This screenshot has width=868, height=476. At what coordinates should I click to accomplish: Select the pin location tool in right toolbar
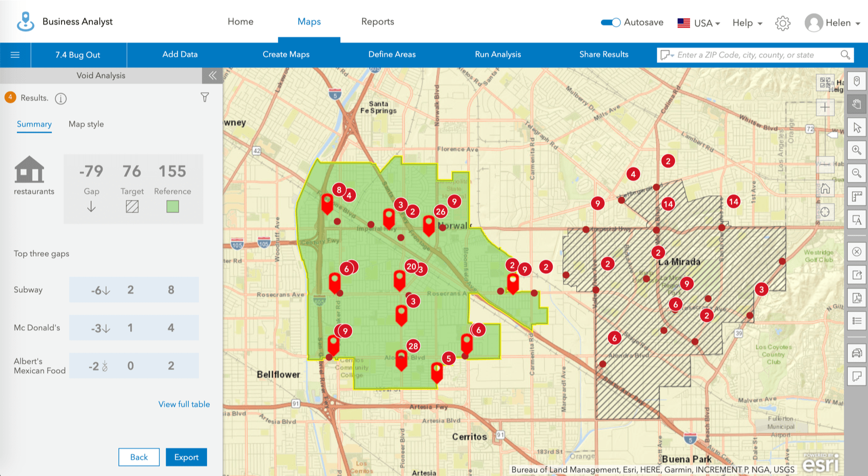[x=857, y=81]
